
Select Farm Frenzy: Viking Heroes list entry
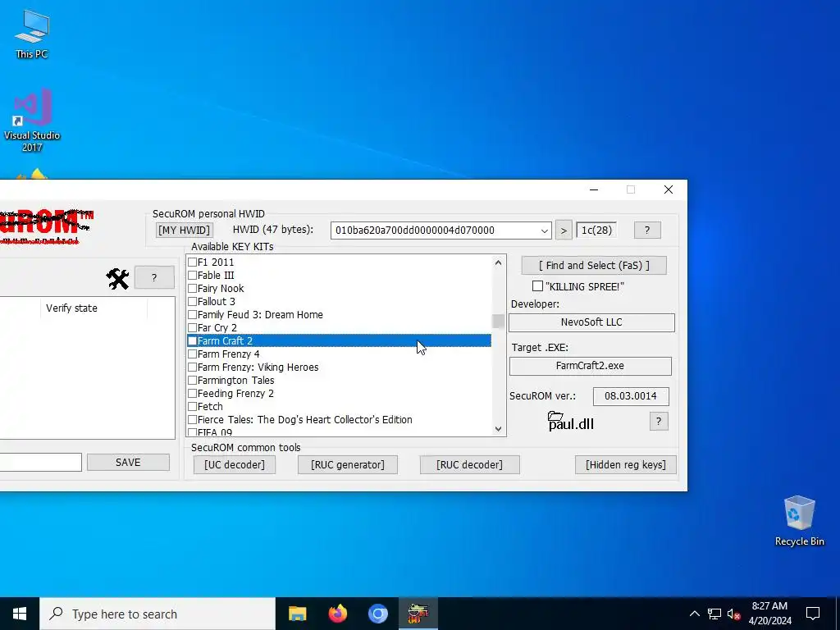258,367
